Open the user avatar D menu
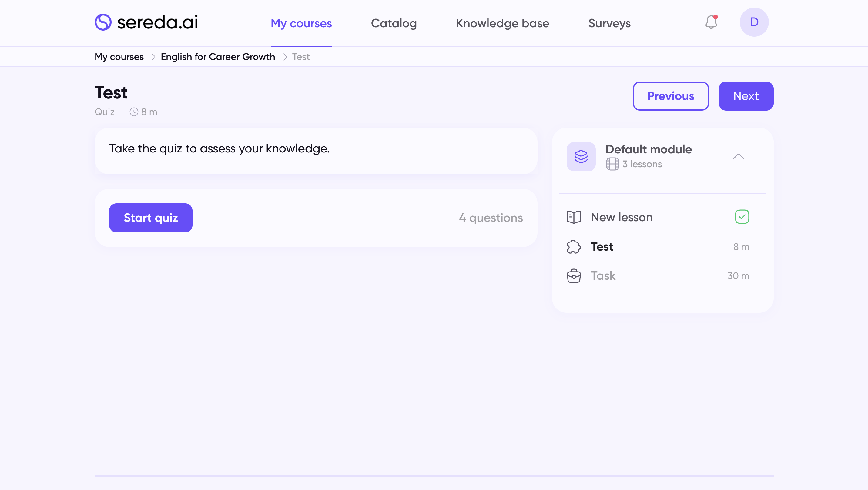Screen dimensions: 868x490 click(754, 22)
